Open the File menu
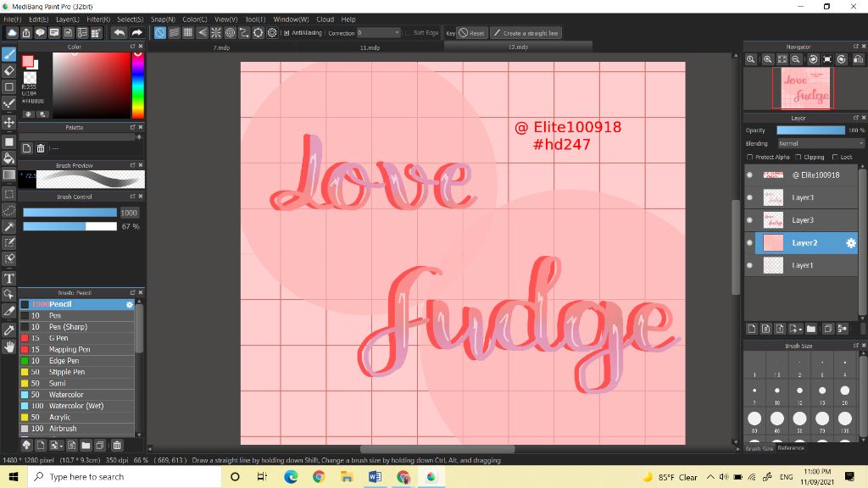This screenshot has height=488, width=868. click(12, 19)
